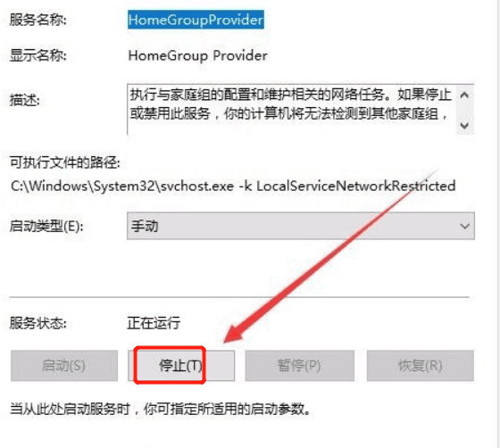Image resolution: width=500 pixels, height=448 pixels.
Task: Click the 服务状态 label
Action: tap(37, 323)
